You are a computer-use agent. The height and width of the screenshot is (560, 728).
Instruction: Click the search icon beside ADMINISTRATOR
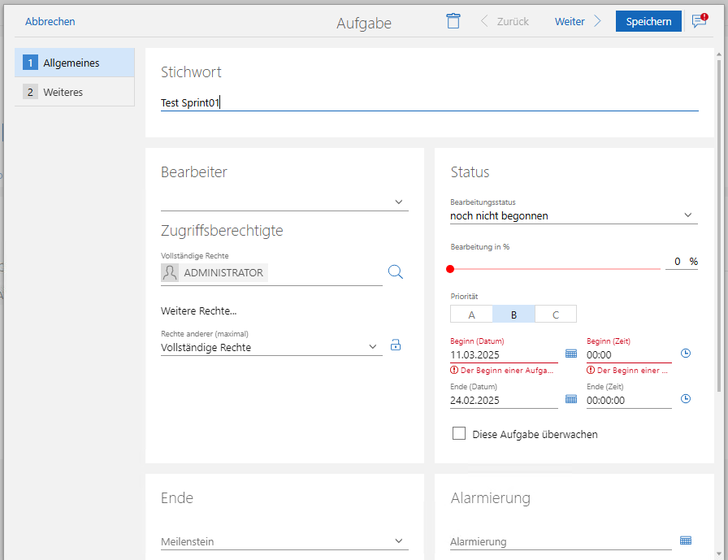point(396,272)
